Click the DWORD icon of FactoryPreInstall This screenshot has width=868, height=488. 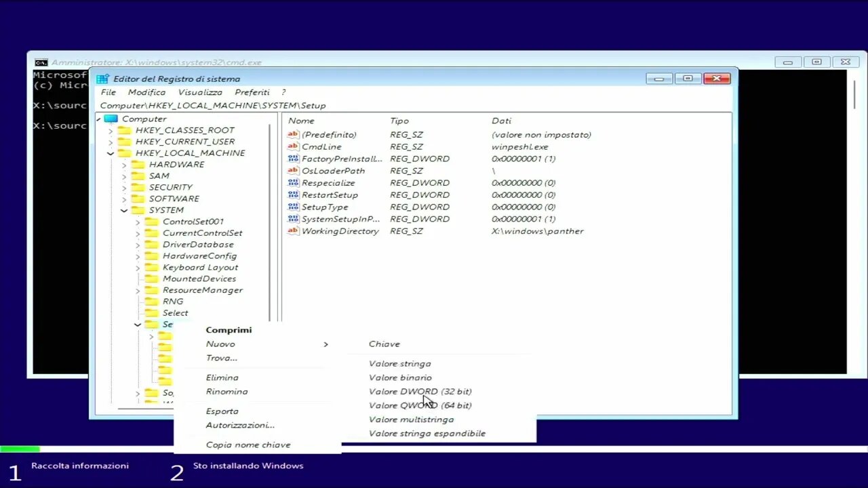tap(293, 159)
